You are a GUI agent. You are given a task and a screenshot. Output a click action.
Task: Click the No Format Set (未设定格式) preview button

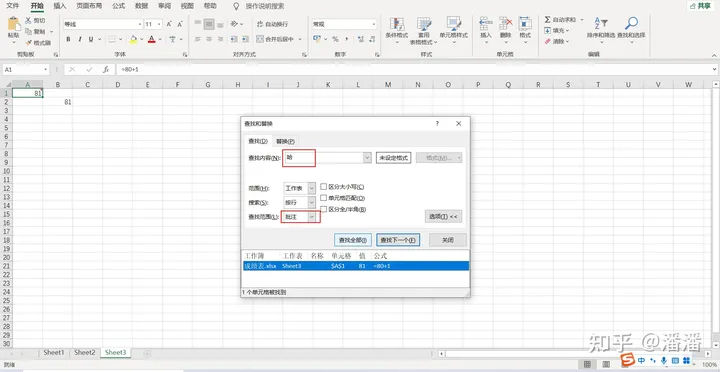[x=394, y=158]
